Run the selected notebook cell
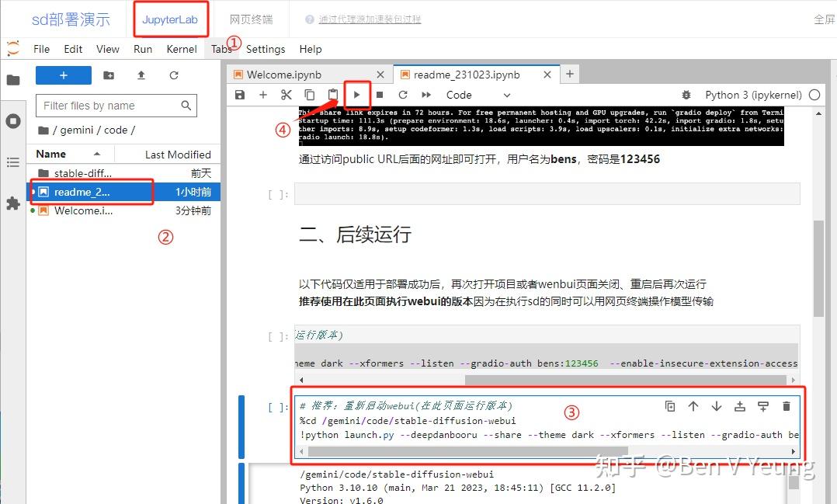 [356, 94]
